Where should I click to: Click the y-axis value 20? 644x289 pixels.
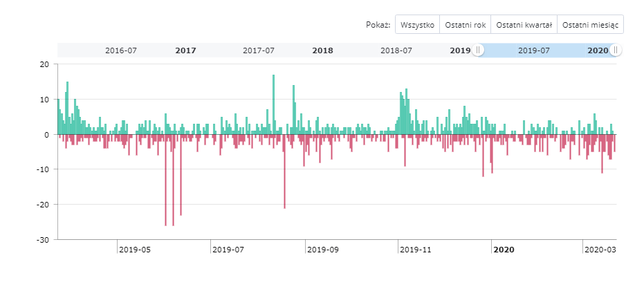(44, 64)
